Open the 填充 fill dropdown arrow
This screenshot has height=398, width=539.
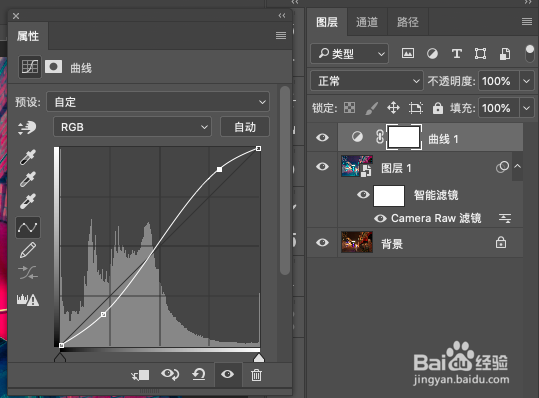[x=527, y=108]
